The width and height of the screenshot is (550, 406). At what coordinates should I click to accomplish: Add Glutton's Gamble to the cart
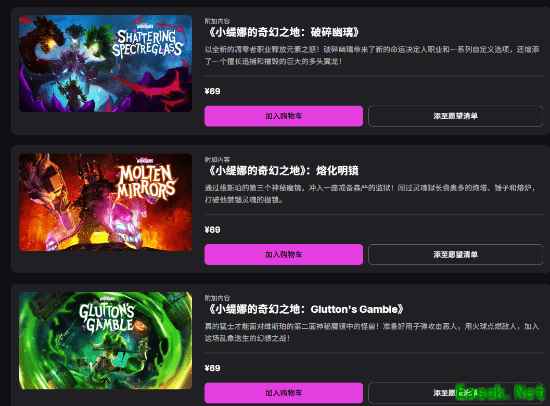click(283, 393)
